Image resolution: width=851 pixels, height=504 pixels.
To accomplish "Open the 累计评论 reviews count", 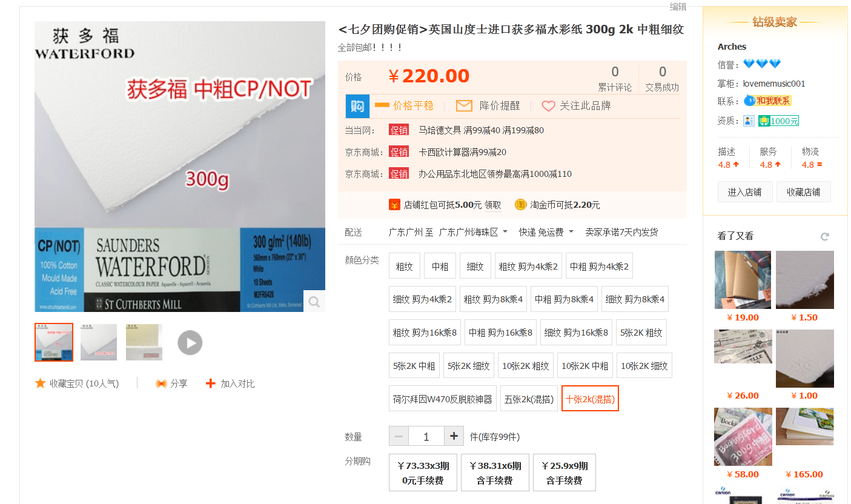I will pyautogui.click(x=615, y=79).
